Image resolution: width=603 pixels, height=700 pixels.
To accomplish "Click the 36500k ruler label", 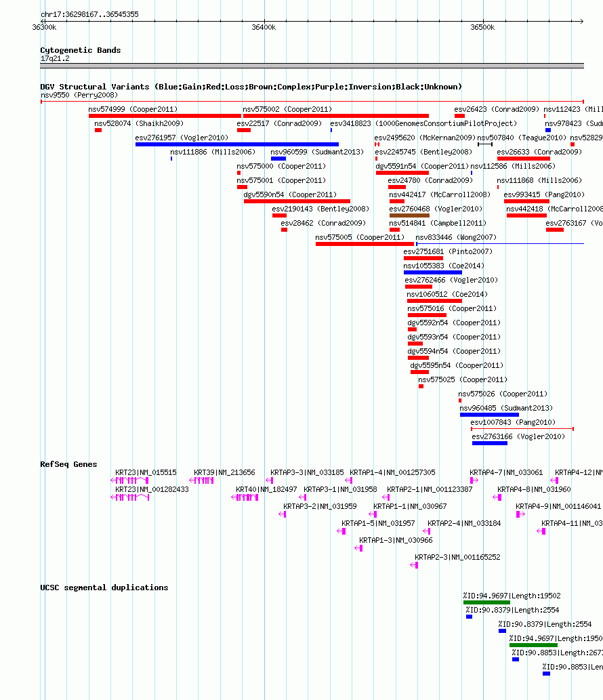I will (x=482, y=28).
